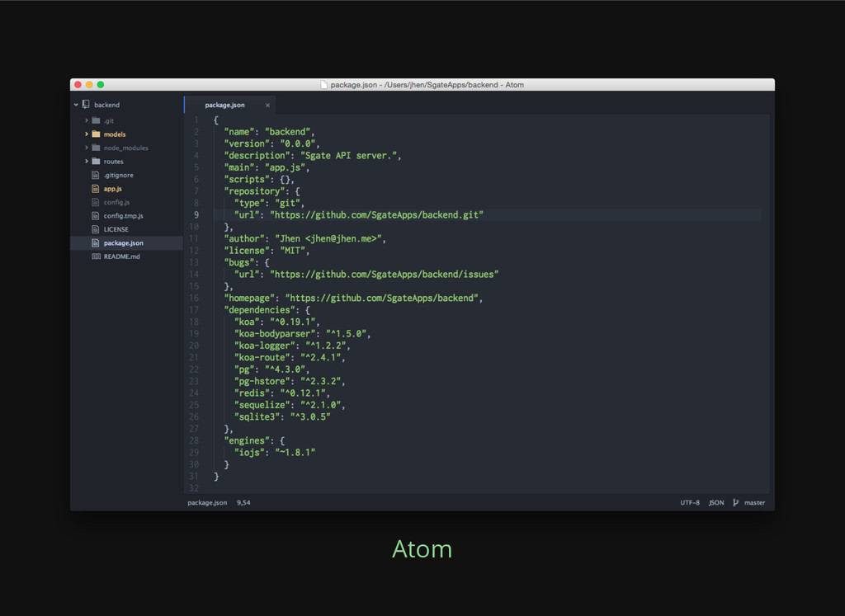Click the models folder icon
Image resolution: width=845 pixels, height=616 pixels.
(x=96, y=134)
